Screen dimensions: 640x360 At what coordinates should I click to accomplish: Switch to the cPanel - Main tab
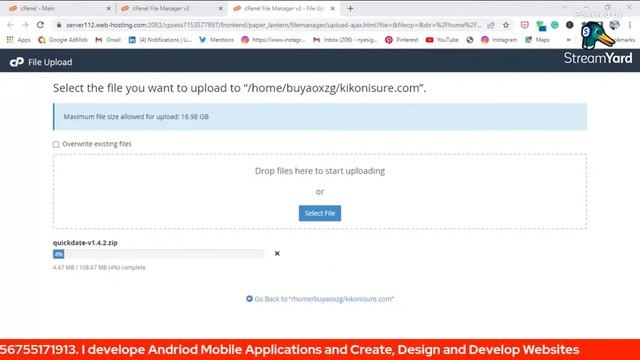pyautogui.click(x=38, y=8)
